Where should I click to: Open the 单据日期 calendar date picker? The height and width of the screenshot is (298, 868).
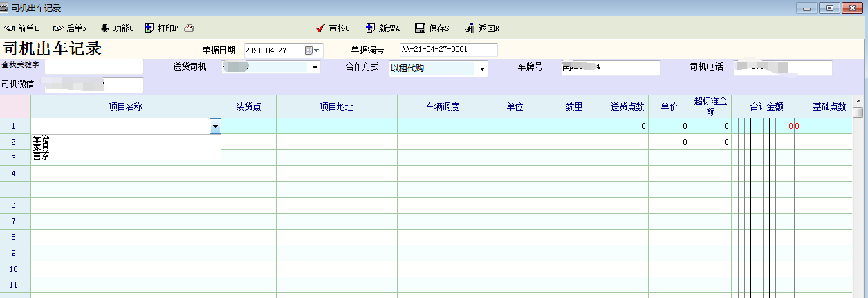coord(309,50)
